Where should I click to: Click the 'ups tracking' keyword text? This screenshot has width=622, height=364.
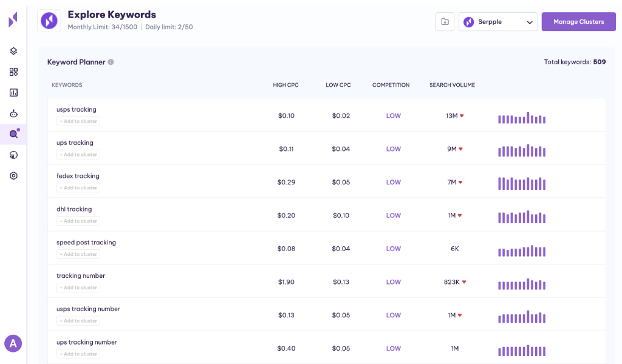(x=75, y=143)
